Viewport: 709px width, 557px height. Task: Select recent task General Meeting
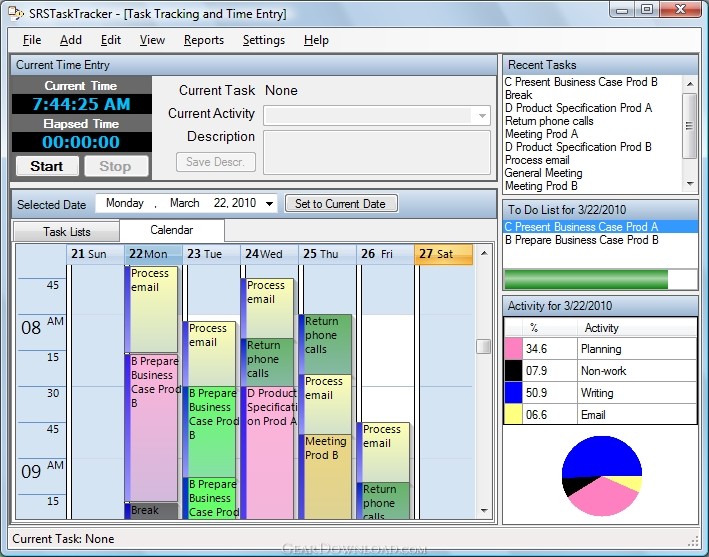[x=544, y=173]
